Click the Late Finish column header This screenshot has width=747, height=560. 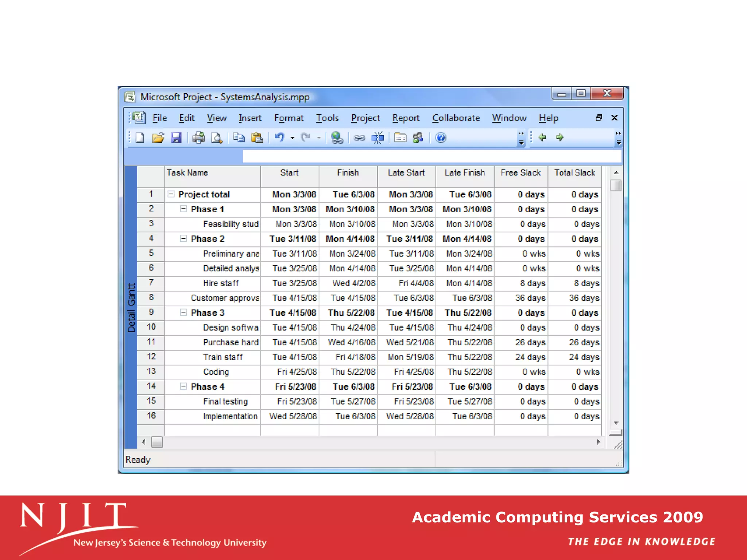pos(465,177)
